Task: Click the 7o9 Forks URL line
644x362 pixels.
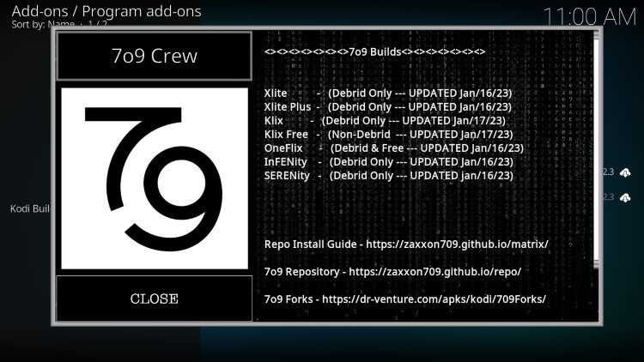Action: coord(405,299)
